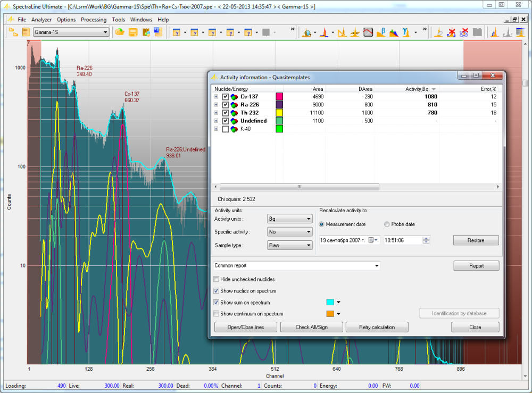Viewport: 532px width, 393px height.
Task: Uncheck the Th-232 nuclide checkbox
Action: [x=225, y=113]
